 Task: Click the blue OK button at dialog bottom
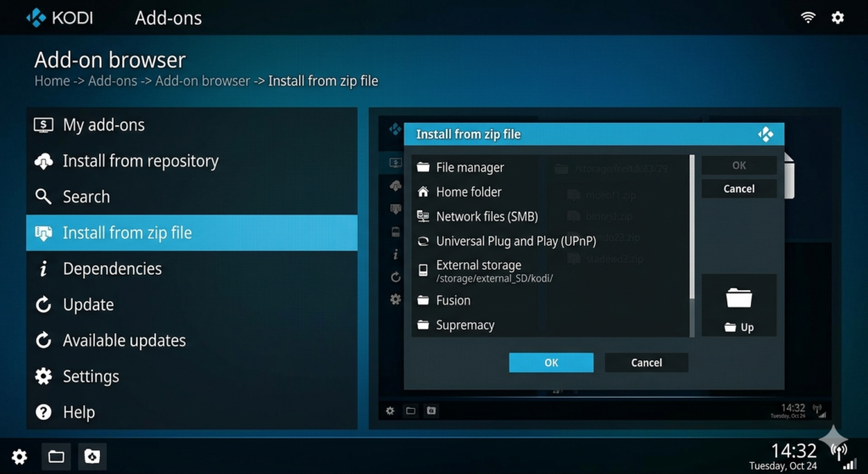(551, 363)
